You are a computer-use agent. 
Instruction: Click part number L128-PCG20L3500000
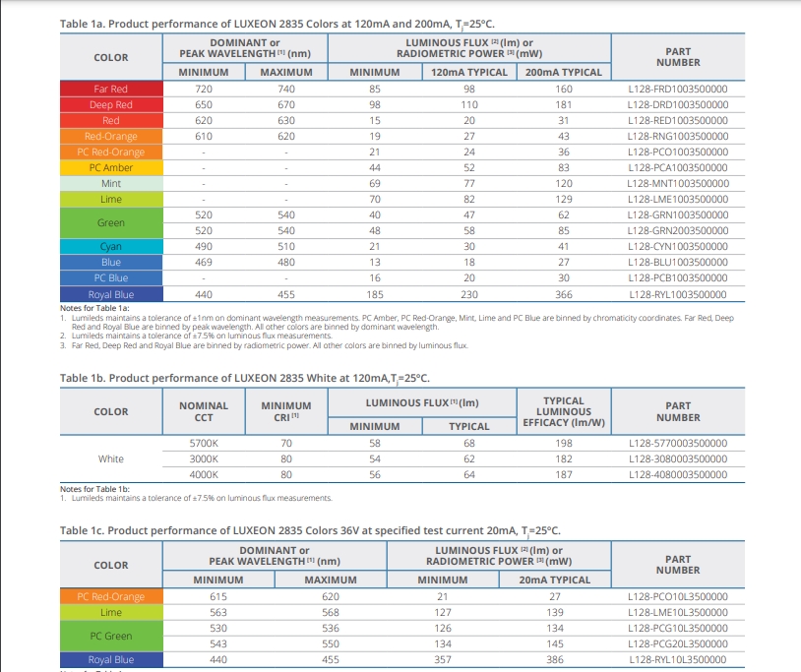(678, 643)
